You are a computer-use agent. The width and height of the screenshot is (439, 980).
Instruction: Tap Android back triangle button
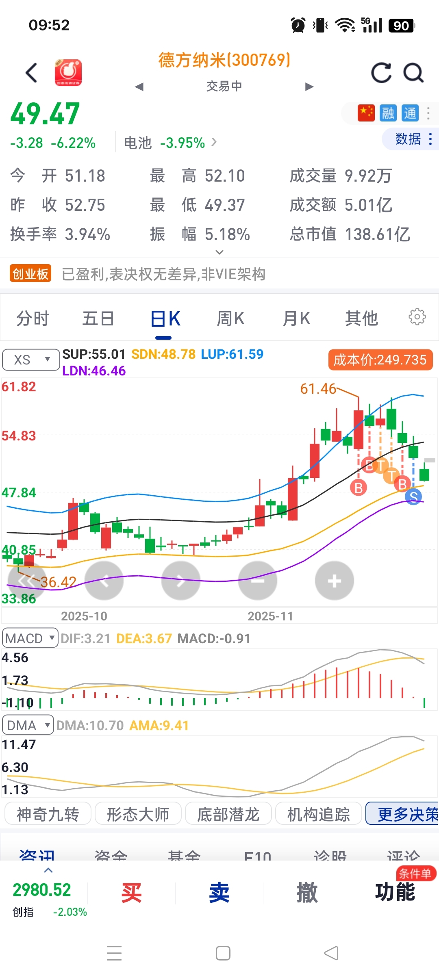(331, 953)
